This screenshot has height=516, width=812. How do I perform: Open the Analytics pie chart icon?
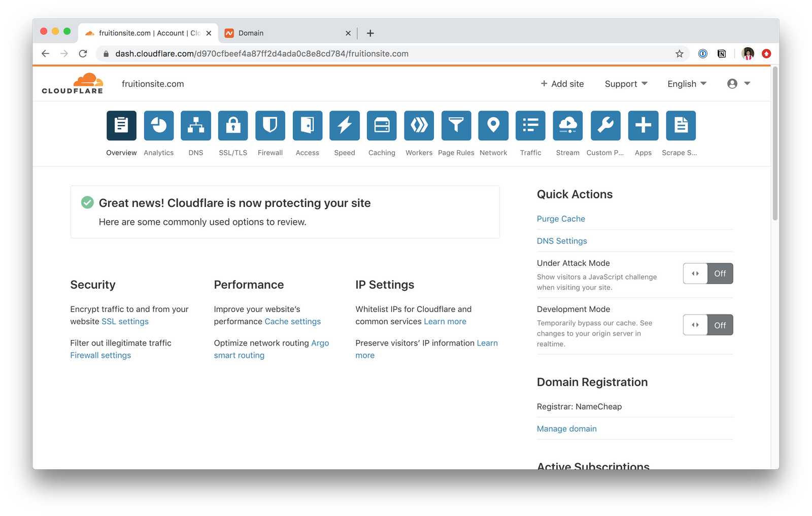click(x=159, y=125)
